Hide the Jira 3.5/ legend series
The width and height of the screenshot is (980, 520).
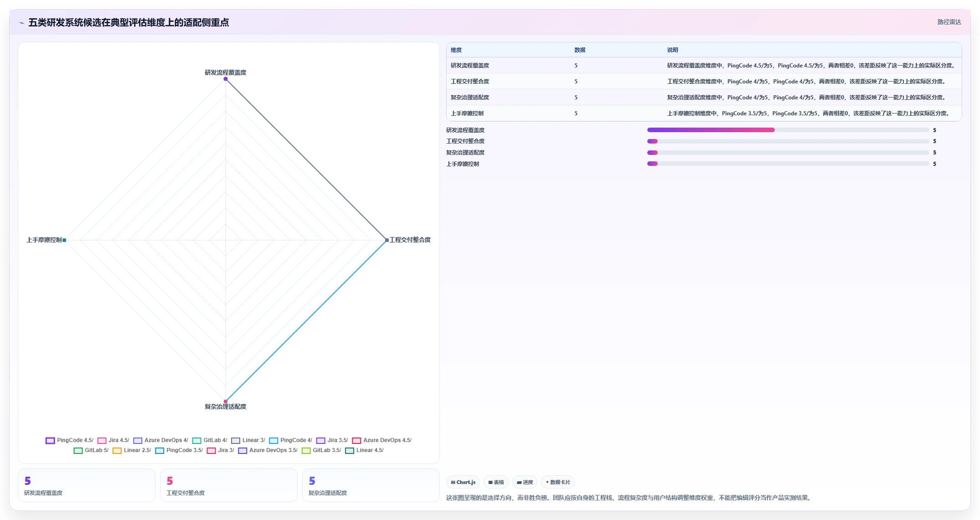click(x=332, y=440)
